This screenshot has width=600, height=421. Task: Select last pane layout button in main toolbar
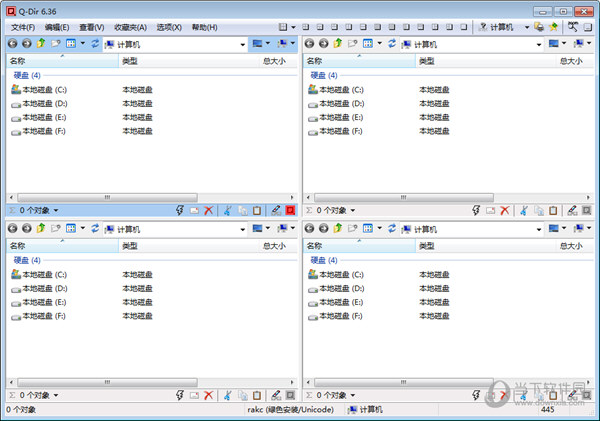464,27
